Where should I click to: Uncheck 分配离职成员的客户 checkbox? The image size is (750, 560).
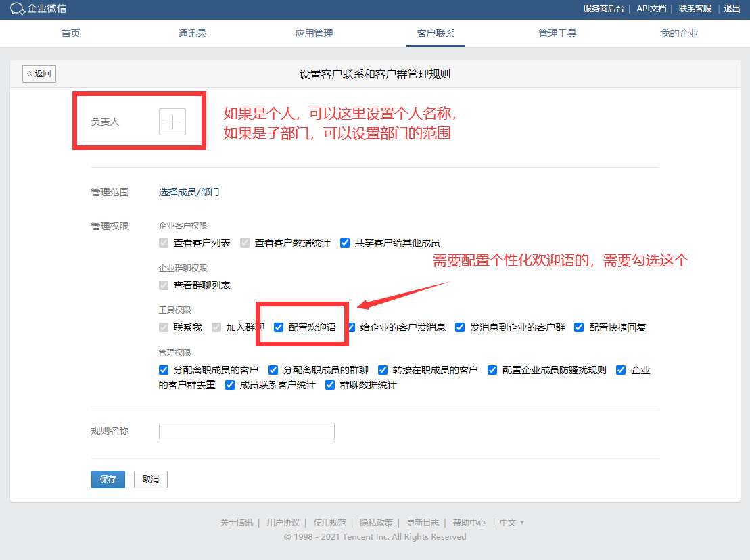pyautogui.click(x=164, y=370)
